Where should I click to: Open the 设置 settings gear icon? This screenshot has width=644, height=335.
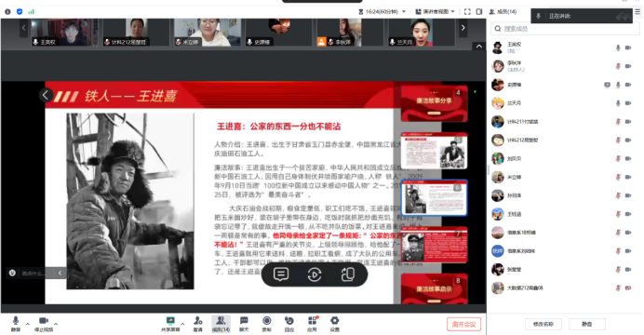tap(335, 324)
